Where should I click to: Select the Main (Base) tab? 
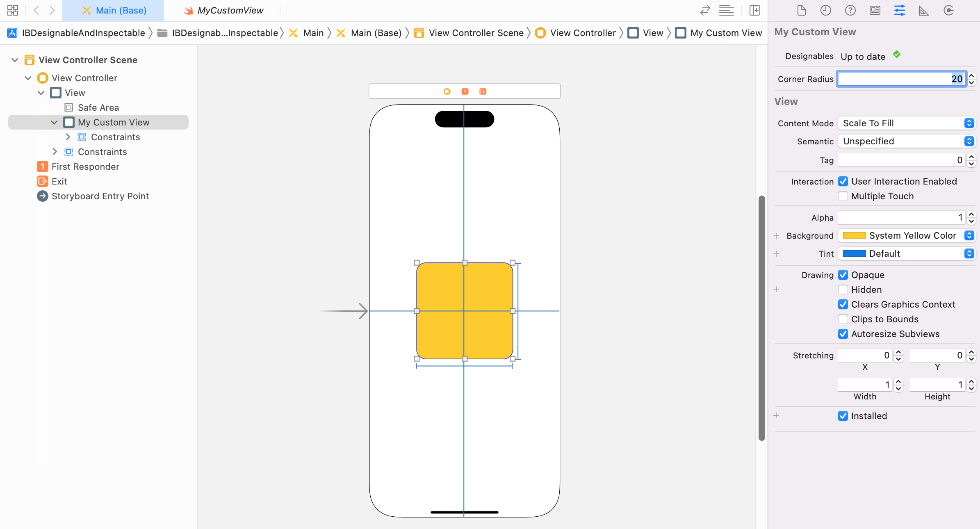point(114,10)
